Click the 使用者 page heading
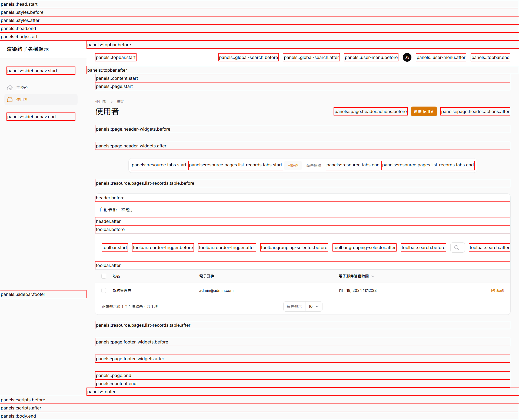 point(107,111)
